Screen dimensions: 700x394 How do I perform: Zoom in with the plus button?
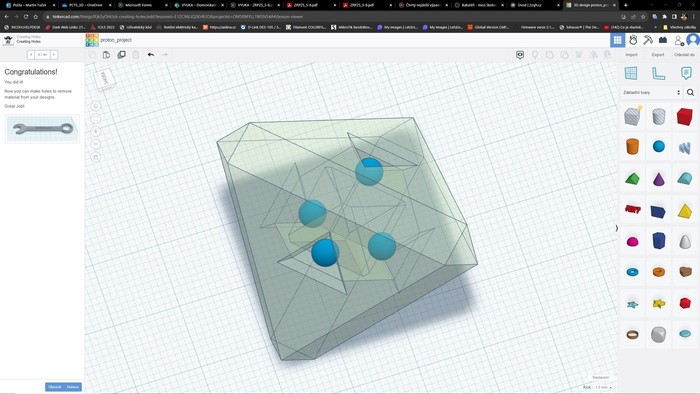pos(96,131)
